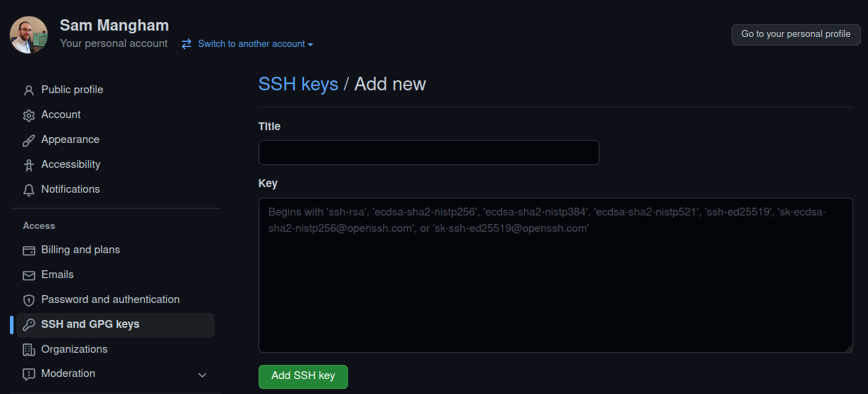The height and width of the screenshot is (394, 868).
Task: Click the Appearance paintbrush icon
Action: [x=29, y=140]
